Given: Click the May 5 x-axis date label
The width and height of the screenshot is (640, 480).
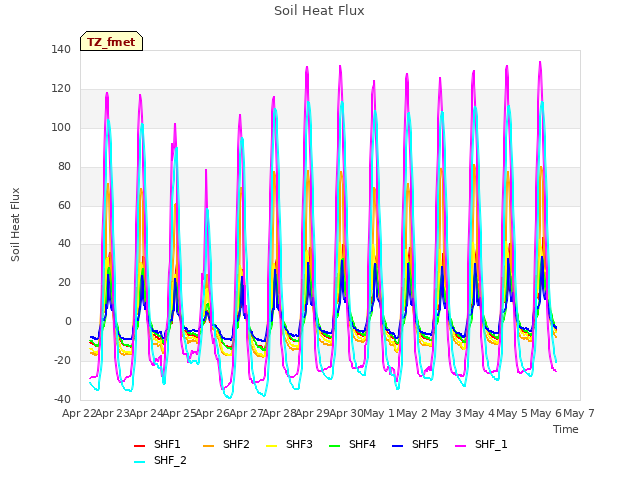Looking at the screenshot, I should coord(512,413).
